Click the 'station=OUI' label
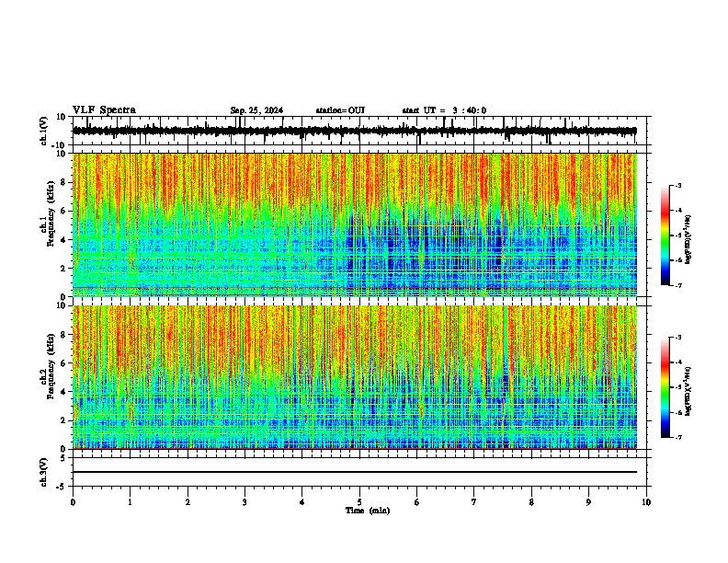The width and height of the screenshot is (728, 563). (340, 110)
